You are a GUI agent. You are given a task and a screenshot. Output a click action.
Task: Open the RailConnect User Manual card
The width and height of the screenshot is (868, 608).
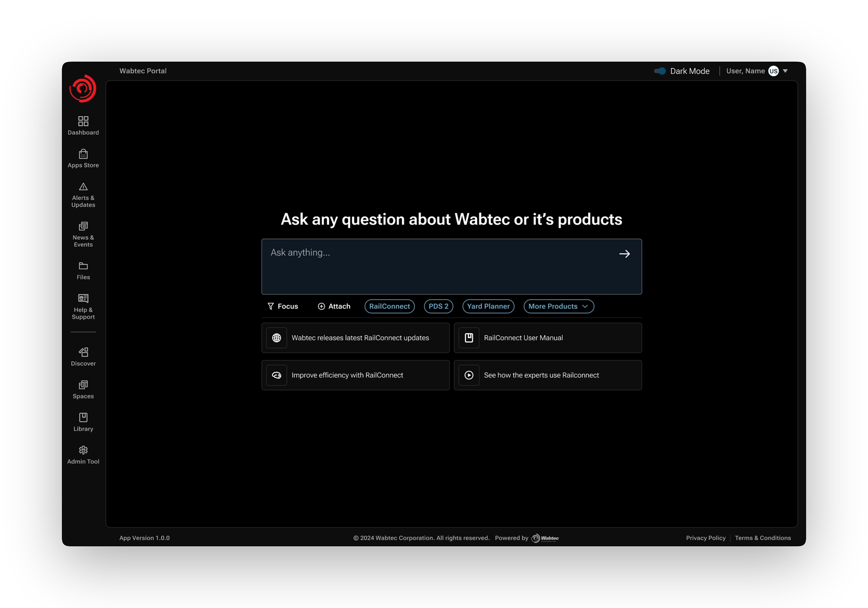pos(548,338)
